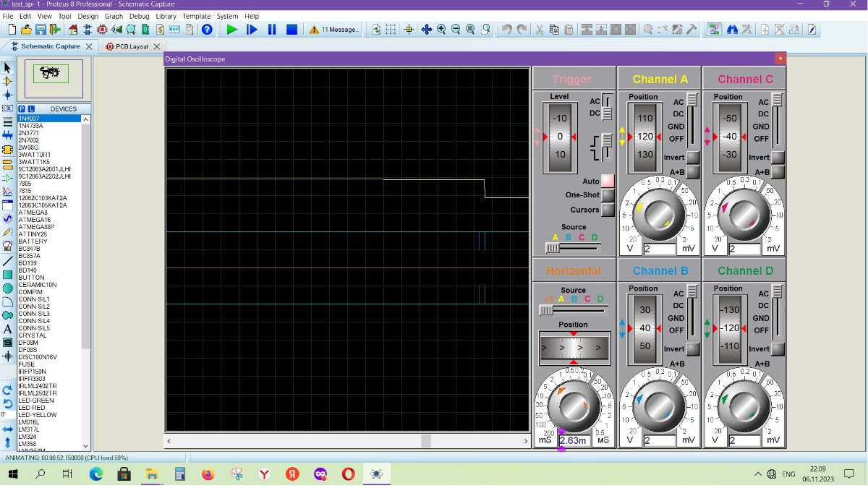This screenshot has width=868, height=488.
Task: Click the oscilloscope horizontal scrollbar thumb
Action: 426,440
